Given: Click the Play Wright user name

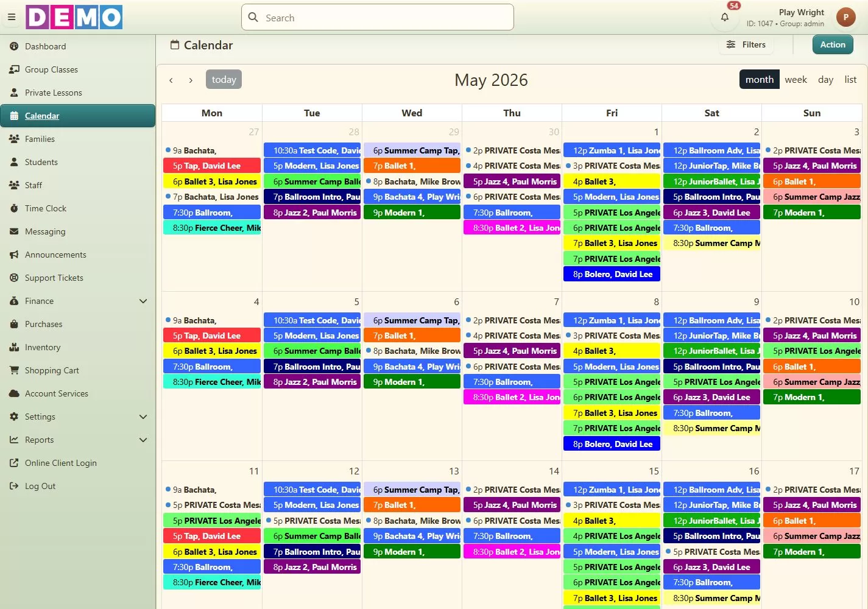Looking at the screenshot, I should pos(801,12).
